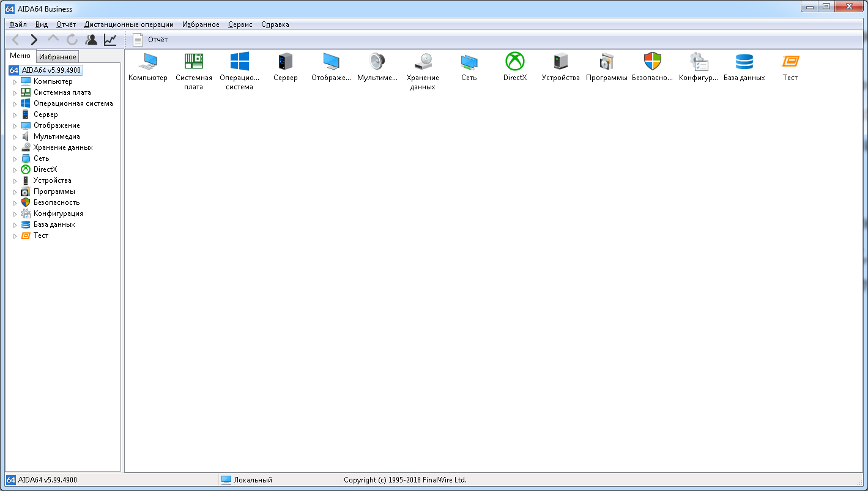Click the Forward navigation arrow in toolbar
This screenshot has width=868, height=491.
[34, 40]
